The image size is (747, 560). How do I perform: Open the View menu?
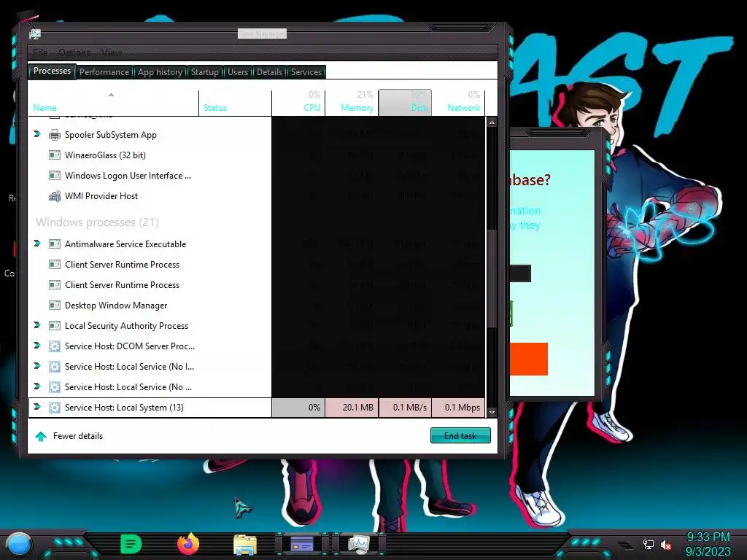112,52
